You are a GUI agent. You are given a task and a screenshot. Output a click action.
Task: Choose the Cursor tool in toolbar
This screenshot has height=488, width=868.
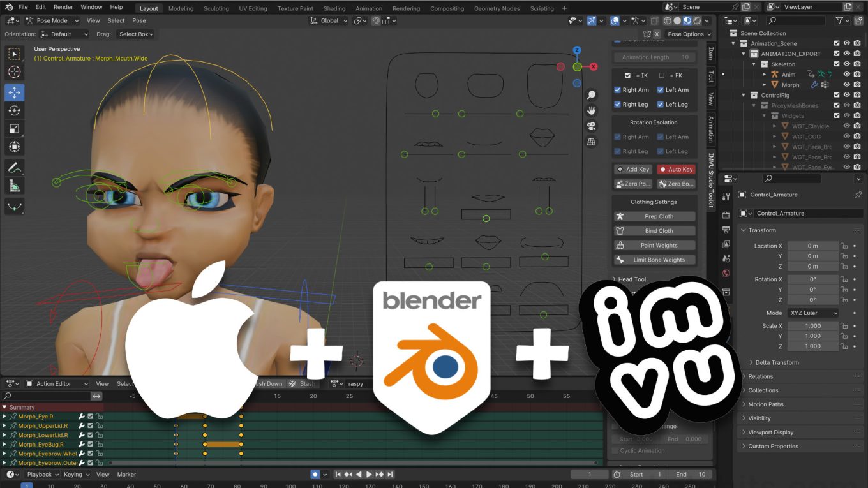(15, 72)
